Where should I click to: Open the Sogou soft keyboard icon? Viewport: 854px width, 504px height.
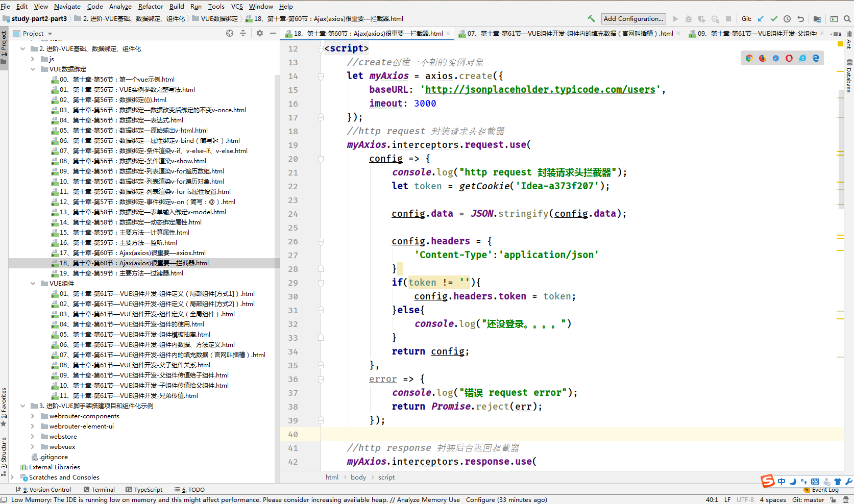point(815,482)
